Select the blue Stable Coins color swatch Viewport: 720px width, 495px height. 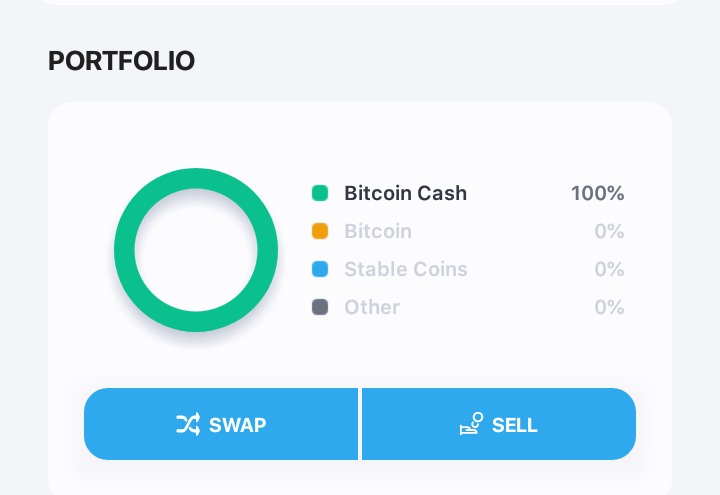(320, 269)
